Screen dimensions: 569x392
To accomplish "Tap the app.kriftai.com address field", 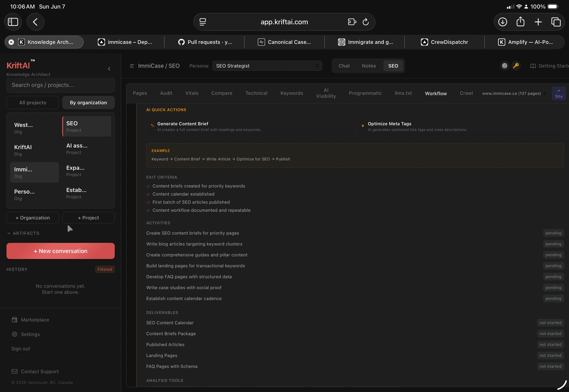I will [284, 22].
